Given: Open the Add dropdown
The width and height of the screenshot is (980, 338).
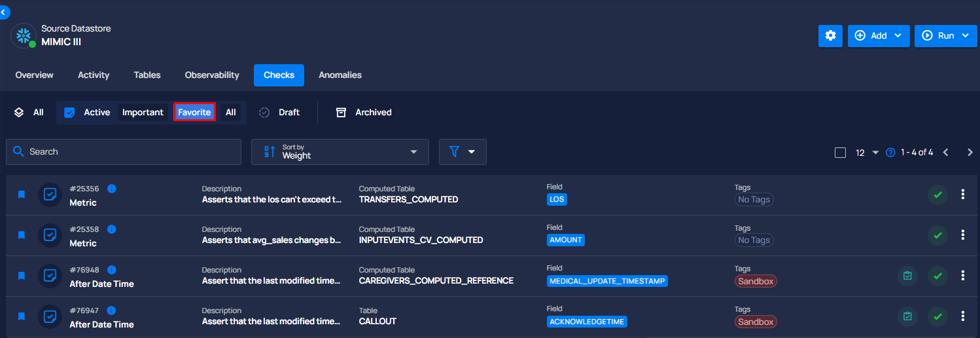Looking at the screenshot, I should pyautogui.click(x=879, y=35).
